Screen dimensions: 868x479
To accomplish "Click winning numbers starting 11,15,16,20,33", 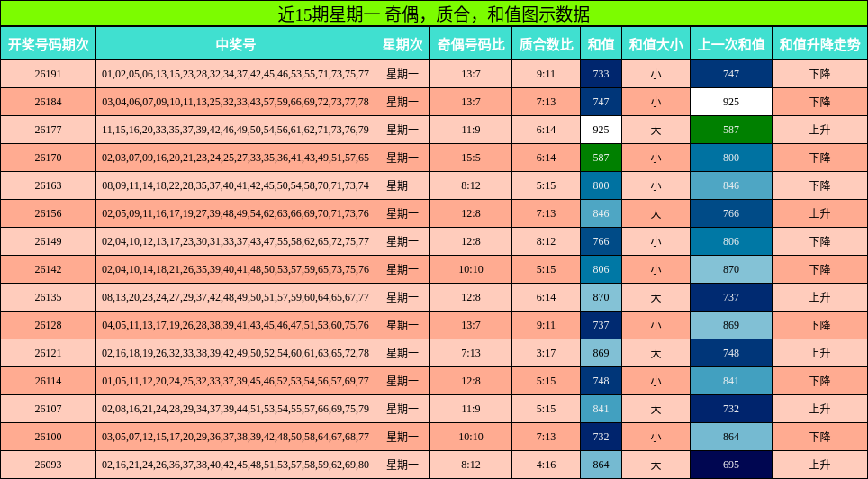I will pyautogui.click(x=235, y=131).
